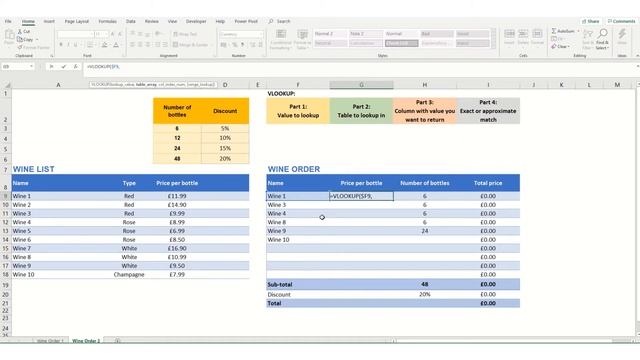Open Sort & Filter menu

588,40
